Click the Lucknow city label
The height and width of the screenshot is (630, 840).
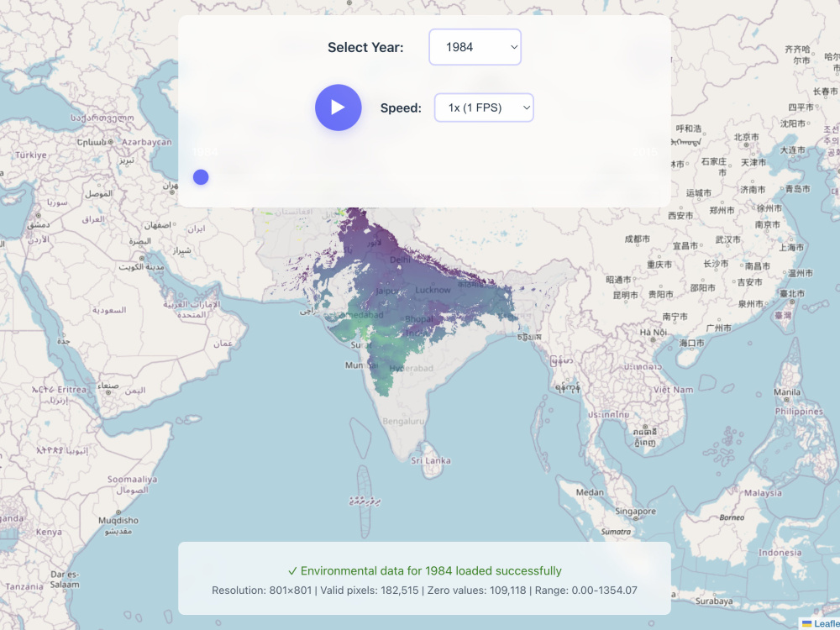(433, 290)
